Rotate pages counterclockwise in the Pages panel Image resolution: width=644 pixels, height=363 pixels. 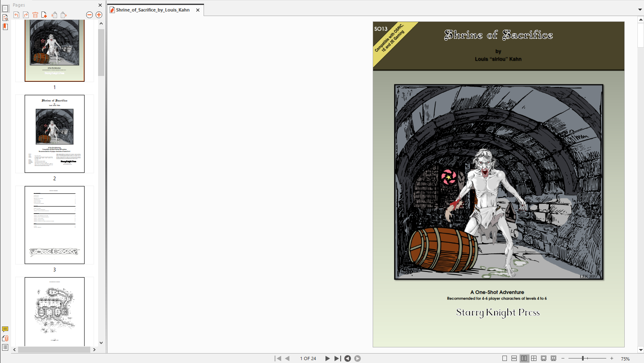click(16, 15)
